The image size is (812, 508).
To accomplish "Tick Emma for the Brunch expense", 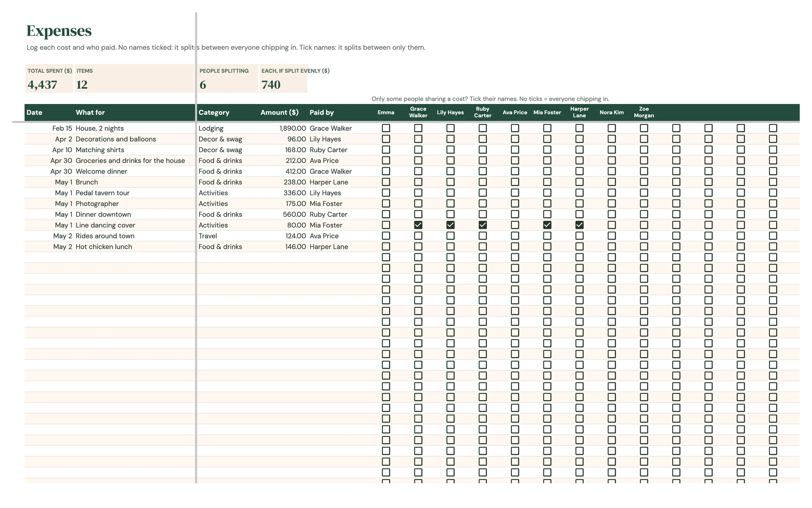I will 386,182.
